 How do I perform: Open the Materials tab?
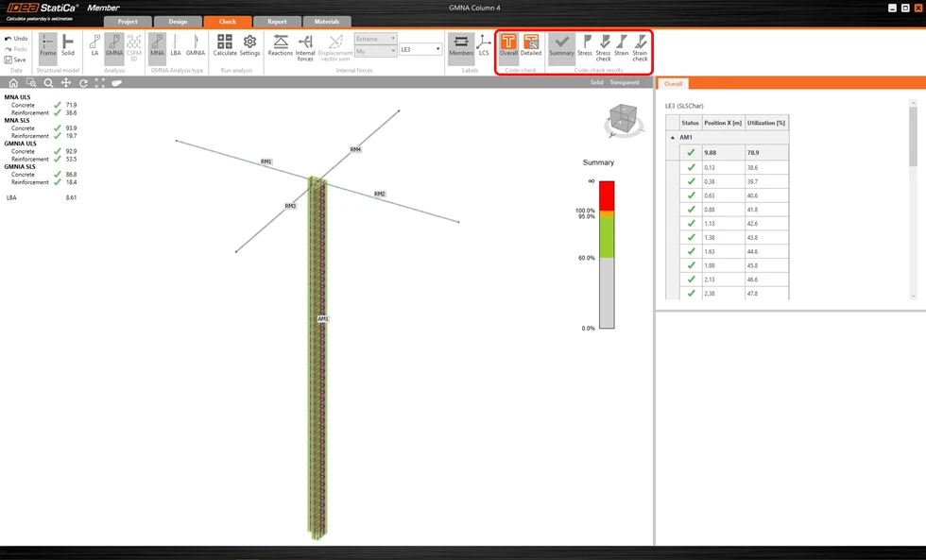pos(327,22)
